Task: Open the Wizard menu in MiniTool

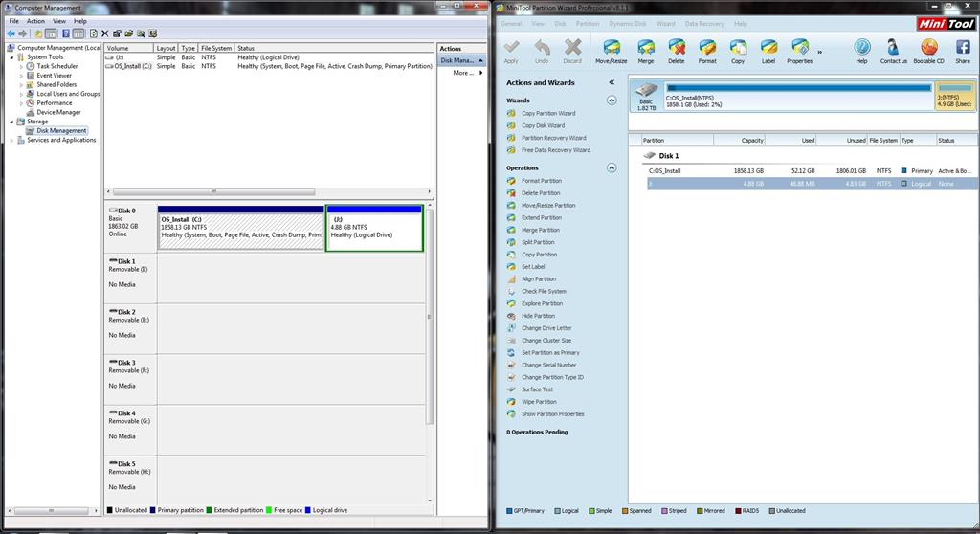Action: click(666, 24)
